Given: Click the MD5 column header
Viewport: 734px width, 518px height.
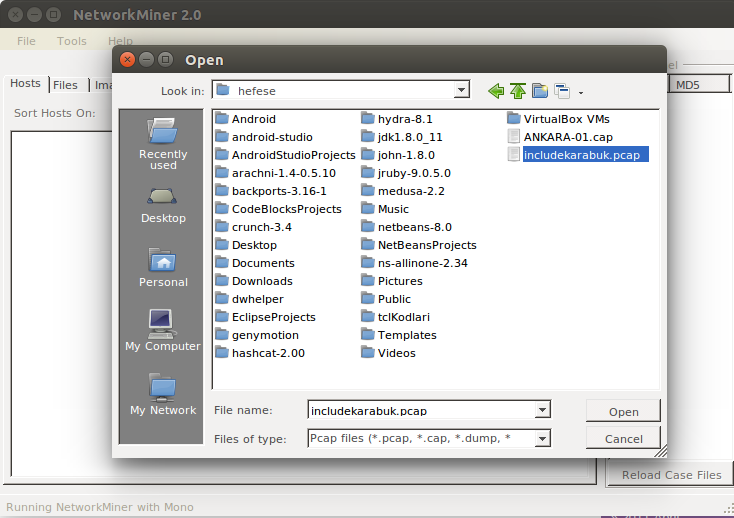Looking at the screenshot, I should coord(697,85).
